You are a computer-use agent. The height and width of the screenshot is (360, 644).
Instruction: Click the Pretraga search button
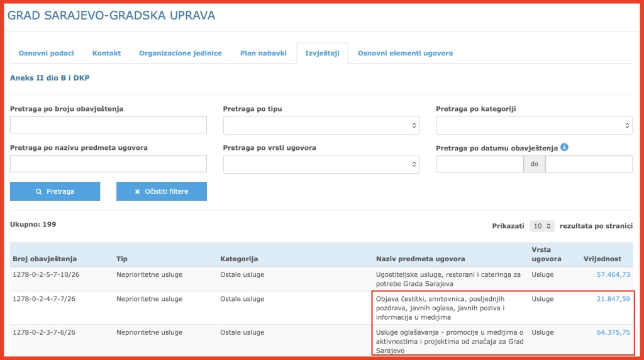click(55, 191)
